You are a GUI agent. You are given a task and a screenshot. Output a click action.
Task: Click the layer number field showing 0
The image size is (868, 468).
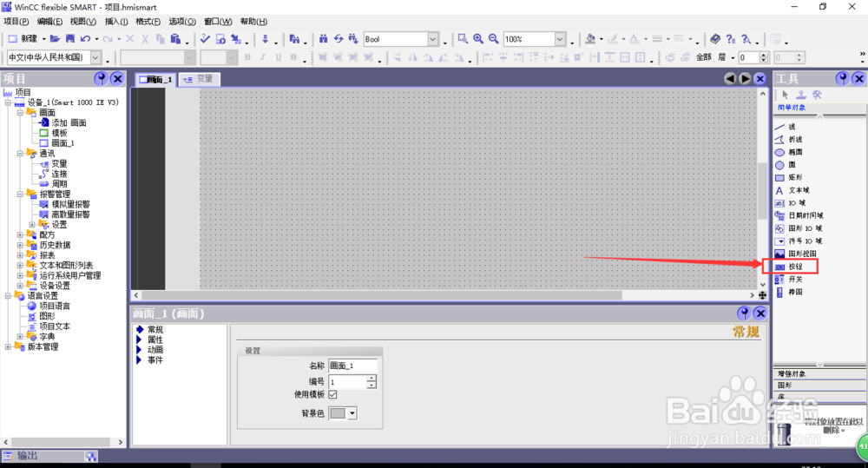(748, 57)
